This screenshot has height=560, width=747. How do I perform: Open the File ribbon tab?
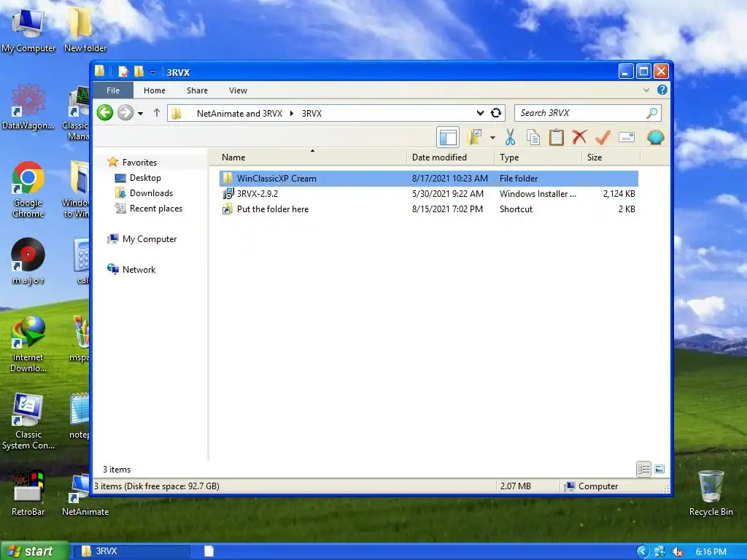tap(113, 90)
